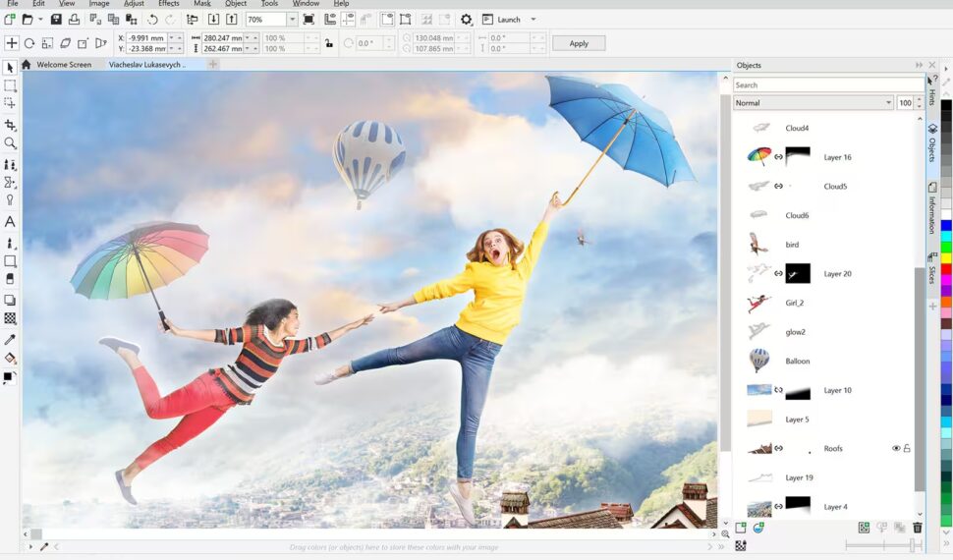Image resolution: width=953 pixels, height=560 pixels.
Task: Click the Save disk icon
Action: 56,20
